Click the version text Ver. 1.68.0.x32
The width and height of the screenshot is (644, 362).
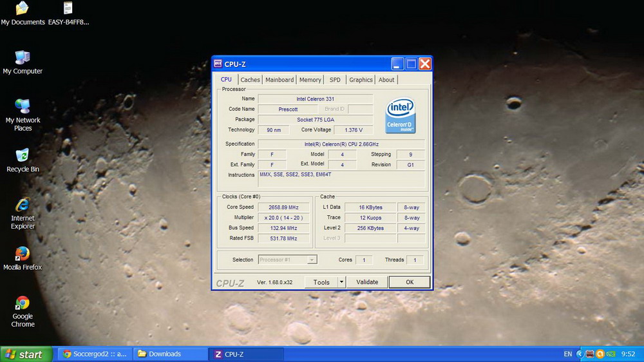[x=274, y=282]
